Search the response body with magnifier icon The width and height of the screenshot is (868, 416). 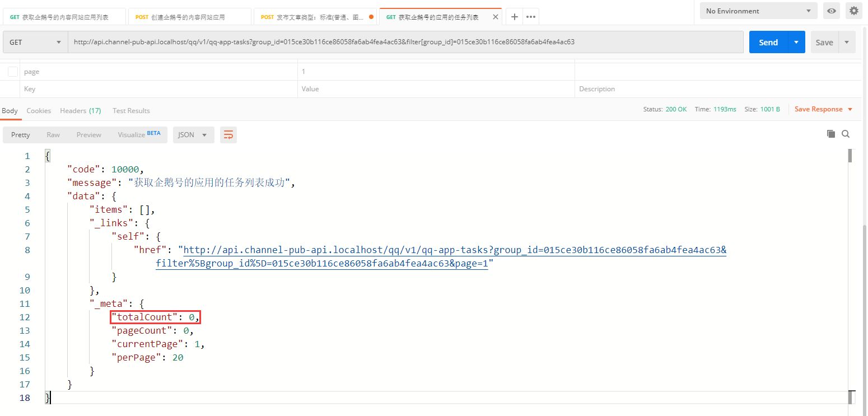pyautogui.click(x=846, y=134)
